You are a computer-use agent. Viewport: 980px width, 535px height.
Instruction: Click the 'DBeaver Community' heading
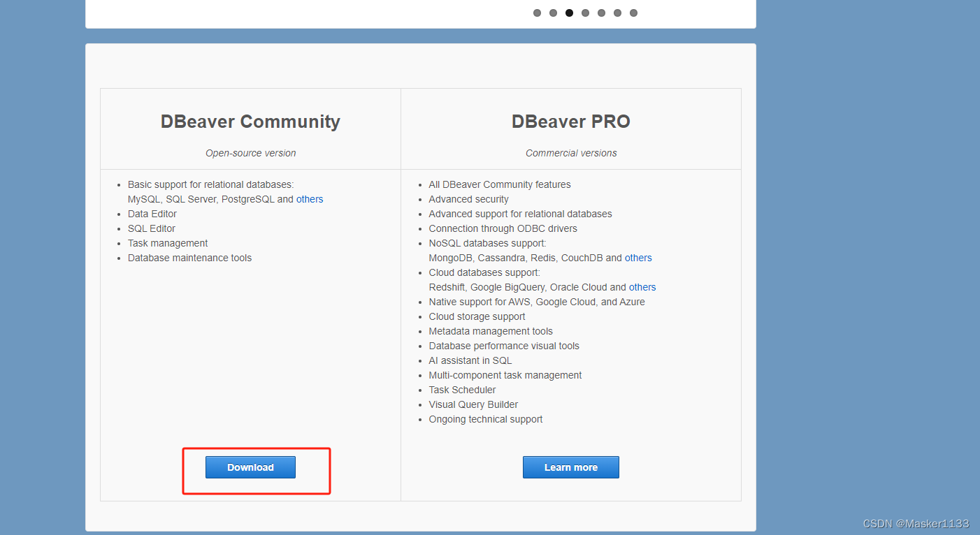pyautogui.click(x=250, y=122)
